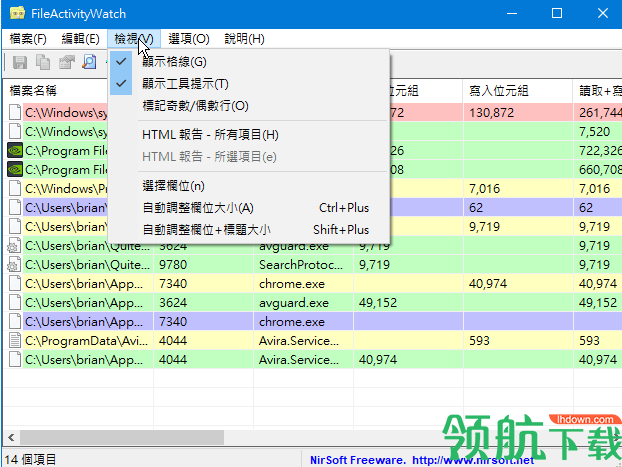This screenshot has height=467, width=622.
Task: Open the 說明(H) menu
Action: click(244, 39)
